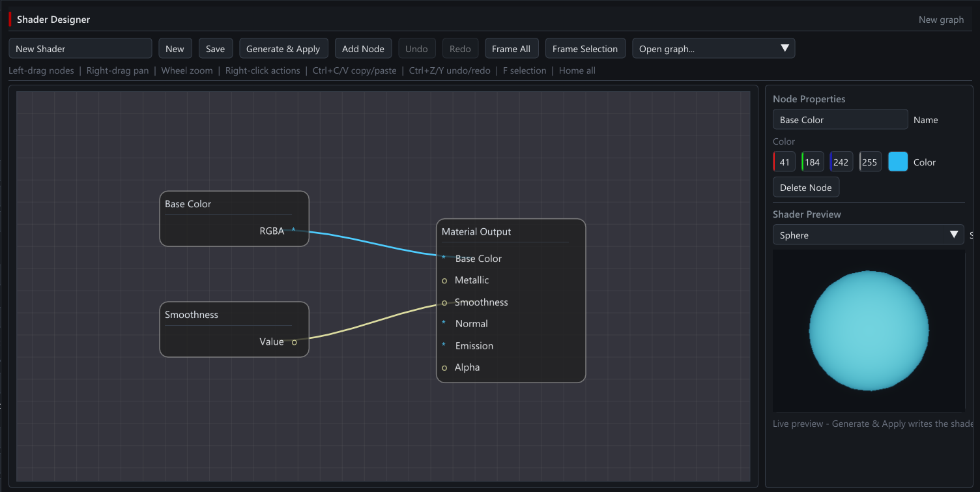Click Frame Selection in the toolbar
Viewport: 980px width, 492px height.
[585, 48]
